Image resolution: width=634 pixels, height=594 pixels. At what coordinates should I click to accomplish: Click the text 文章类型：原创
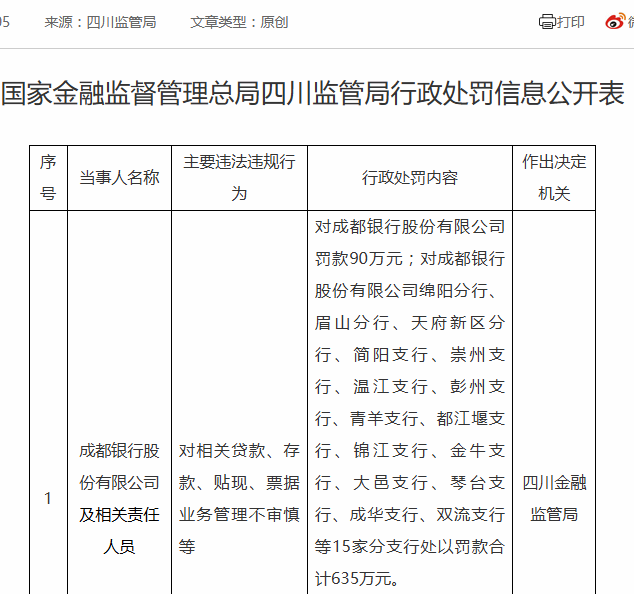[x=239, y=22]
